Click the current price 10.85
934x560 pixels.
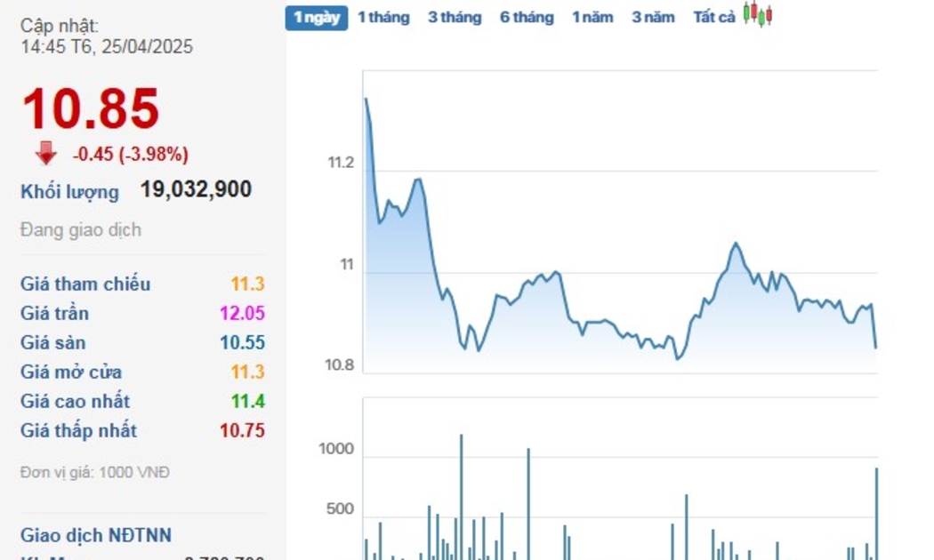[x=91, y=110]
